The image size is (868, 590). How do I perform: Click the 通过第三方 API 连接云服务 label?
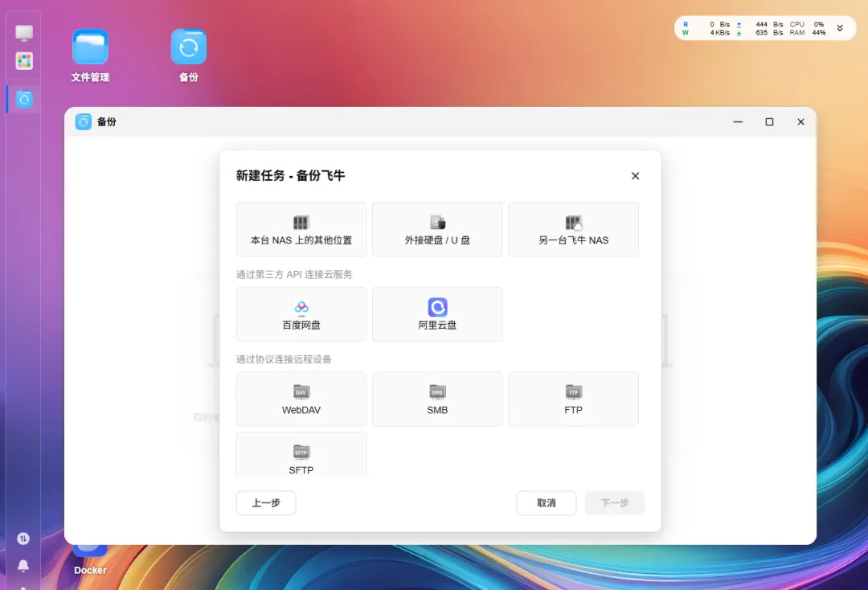tap(294, 275)
